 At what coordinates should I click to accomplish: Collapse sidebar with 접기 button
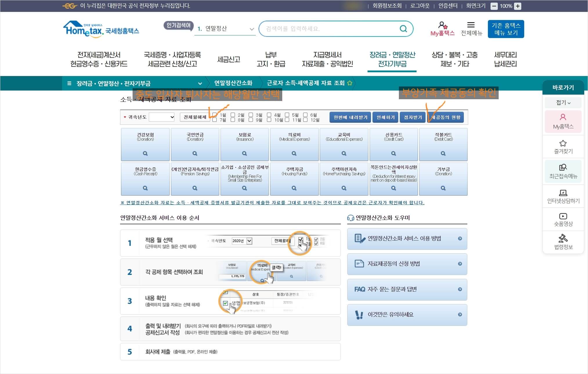563,103
